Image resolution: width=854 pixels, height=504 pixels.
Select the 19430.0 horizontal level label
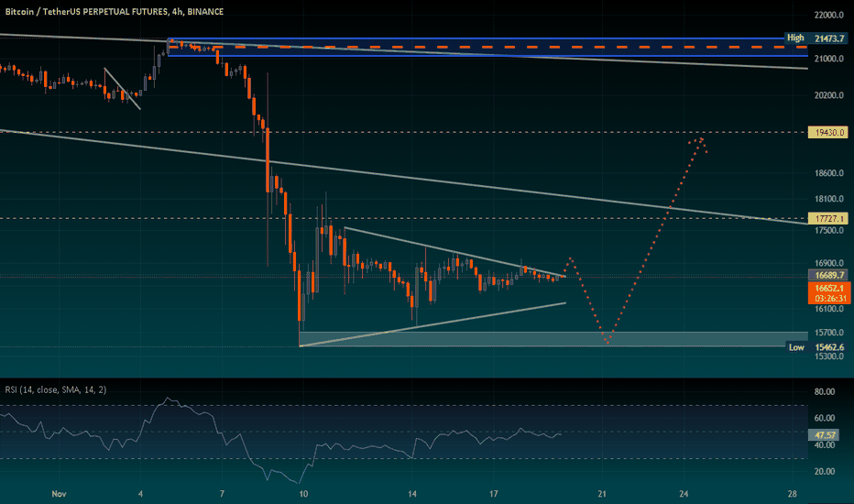click(827, 132)
